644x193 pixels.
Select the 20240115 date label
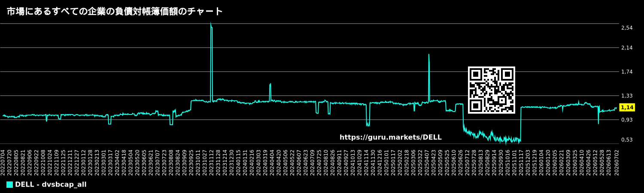click(239, 163)
